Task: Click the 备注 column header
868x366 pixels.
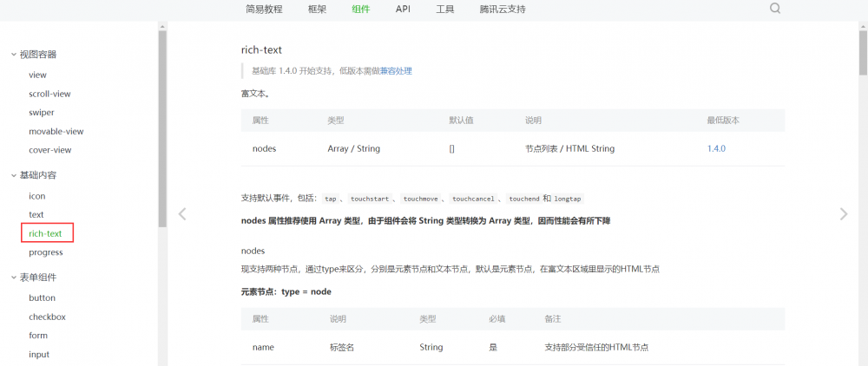Action: [553, 319]
